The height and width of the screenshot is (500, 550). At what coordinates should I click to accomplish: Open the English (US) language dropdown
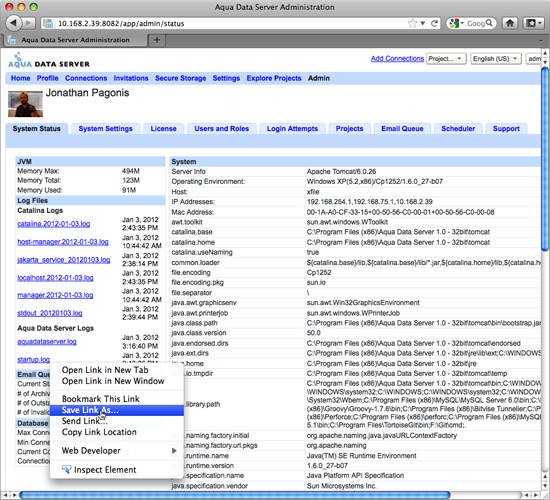495,59
